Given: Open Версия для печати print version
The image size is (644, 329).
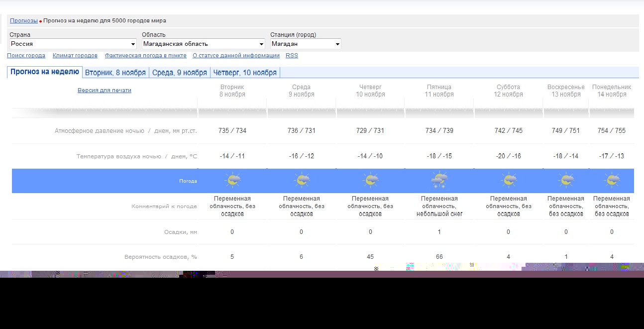Looking at the screenshot, I should click(105, 90).
